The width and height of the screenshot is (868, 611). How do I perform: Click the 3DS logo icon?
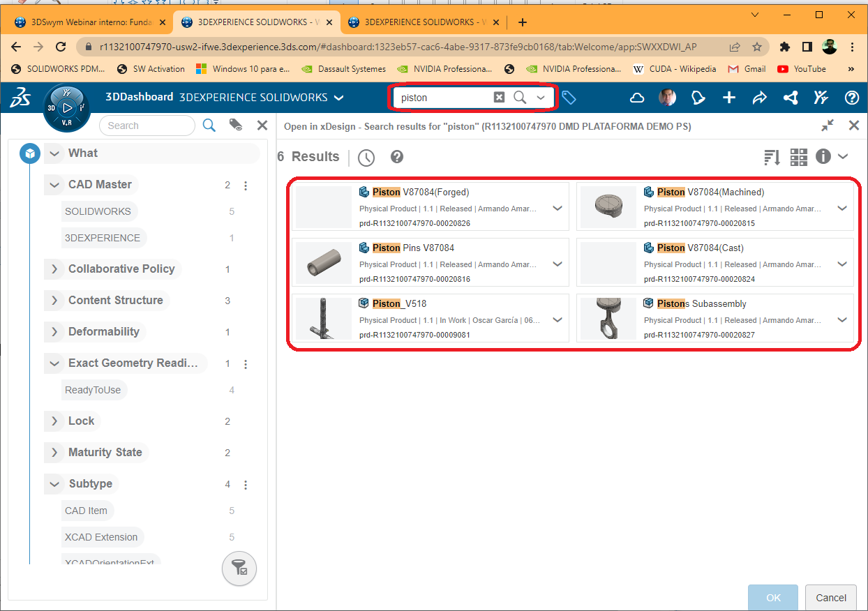coord(20,98)
